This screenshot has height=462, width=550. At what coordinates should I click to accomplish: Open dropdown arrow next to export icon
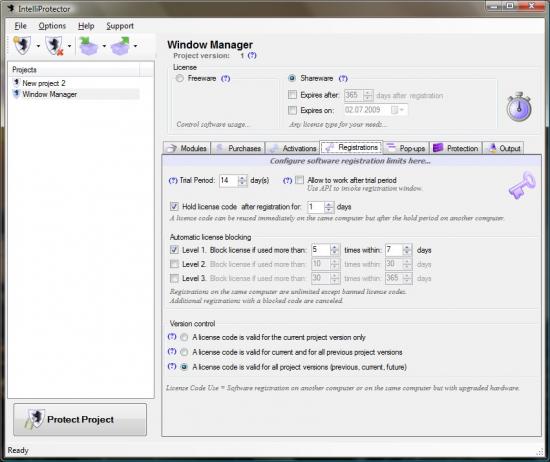(x=135, y=46)
